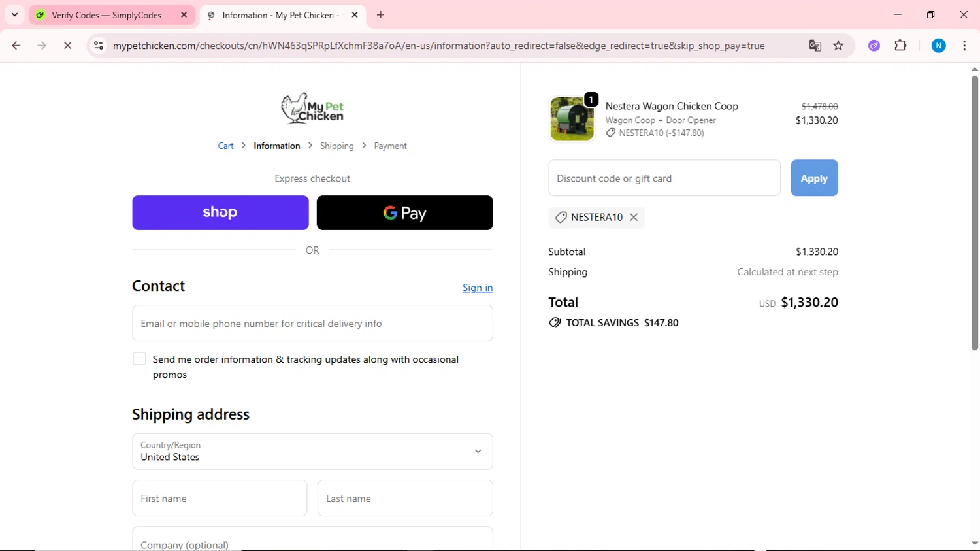Click the quantity badge 1 on product image
The image size is (980, 551).
[591, 99]
